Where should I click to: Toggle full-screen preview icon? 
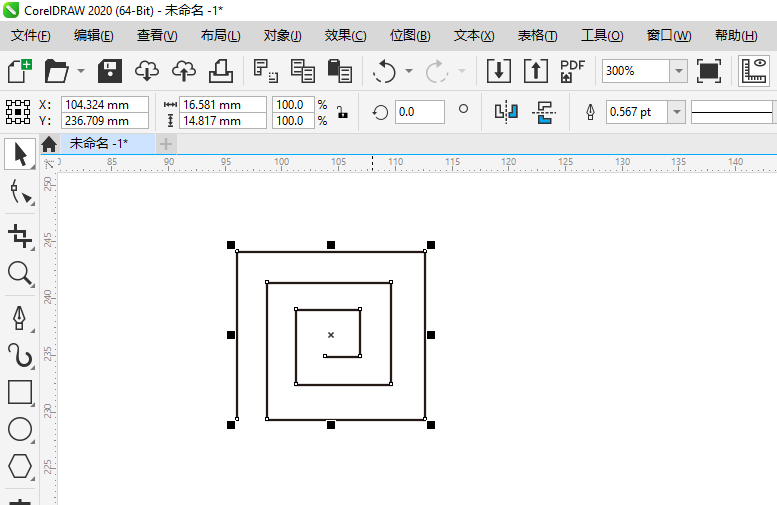click(x=709, y=71)
